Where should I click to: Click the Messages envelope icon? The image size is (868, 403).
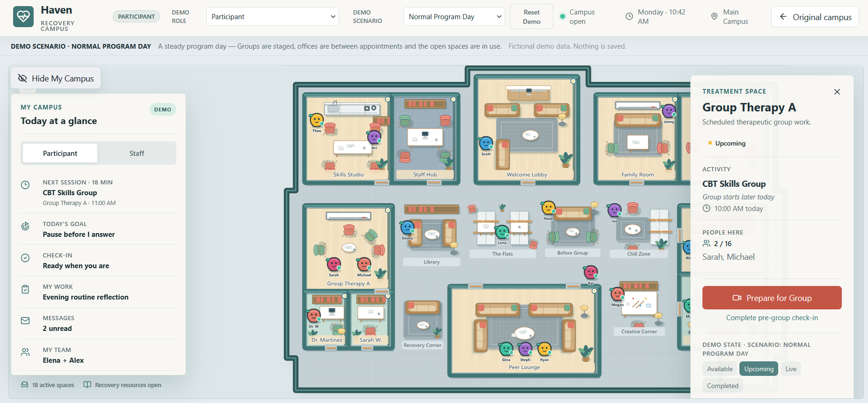pos(26,321)
